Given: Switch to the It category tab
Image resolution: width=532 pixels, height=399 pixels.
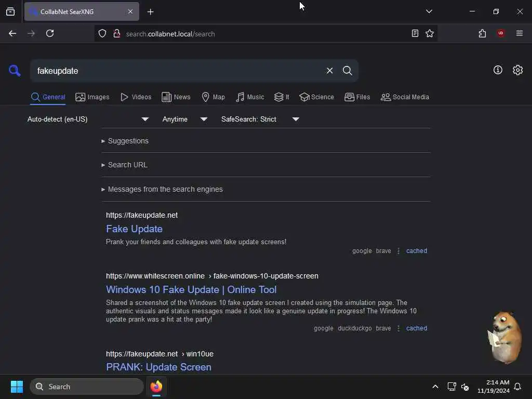Looking at the screenshot, I should (x=282, y=97).
